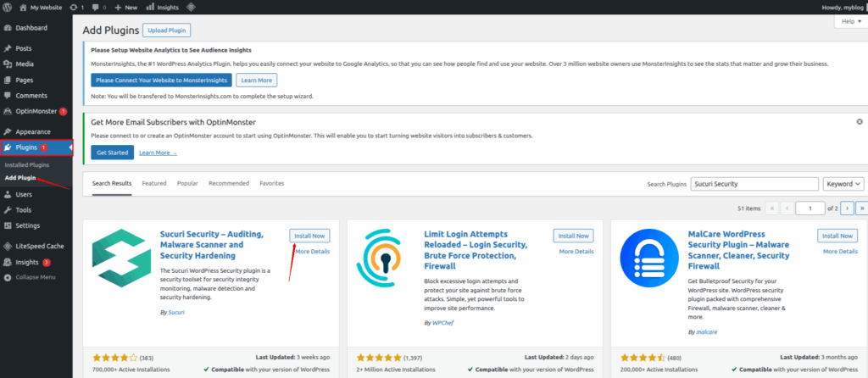This screenshot has width=868, height=378.
Task: Click the MalCare padlock logo thumbnail
Action: tap(650, 258)
